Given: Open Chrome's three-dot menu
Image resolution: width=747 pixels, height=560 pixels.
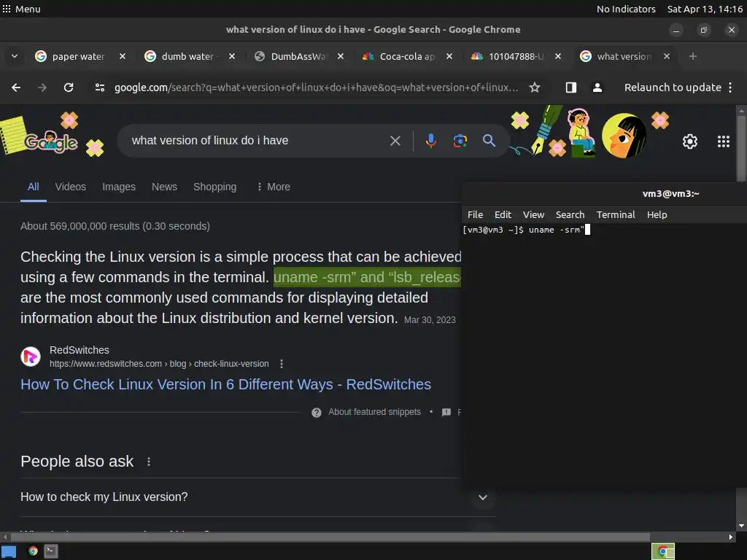Looking at the screenshot, I should tap(730, 87).
